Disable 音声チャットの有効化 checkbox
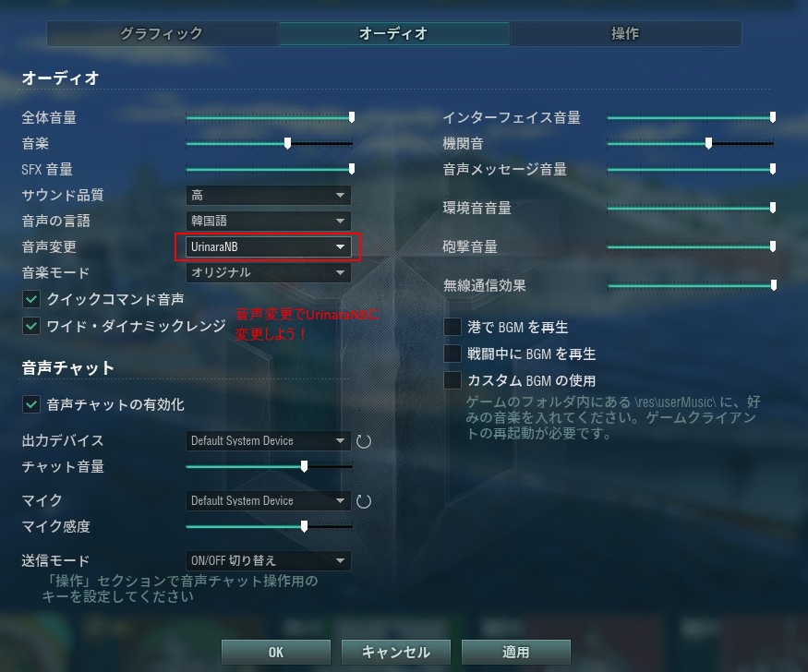The width and height of the screenshot is (808, 672). coord(31,404)
